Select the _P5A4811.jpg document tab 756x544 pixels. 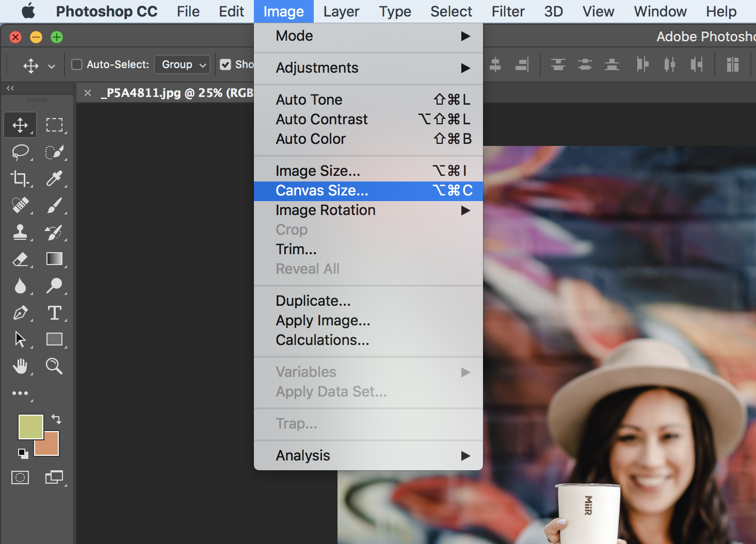(x=176, y=93)
